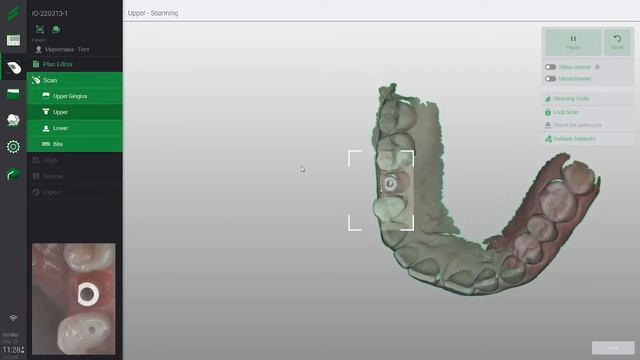
Task: Click the Lower jaw step icon
Action: pyautogui.click(x=46, y=128)
